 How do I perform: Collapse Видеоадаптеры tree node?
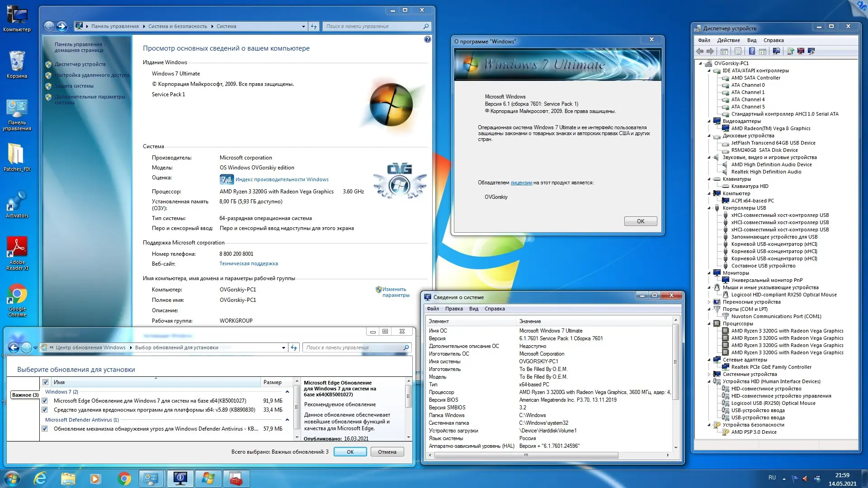709,121
